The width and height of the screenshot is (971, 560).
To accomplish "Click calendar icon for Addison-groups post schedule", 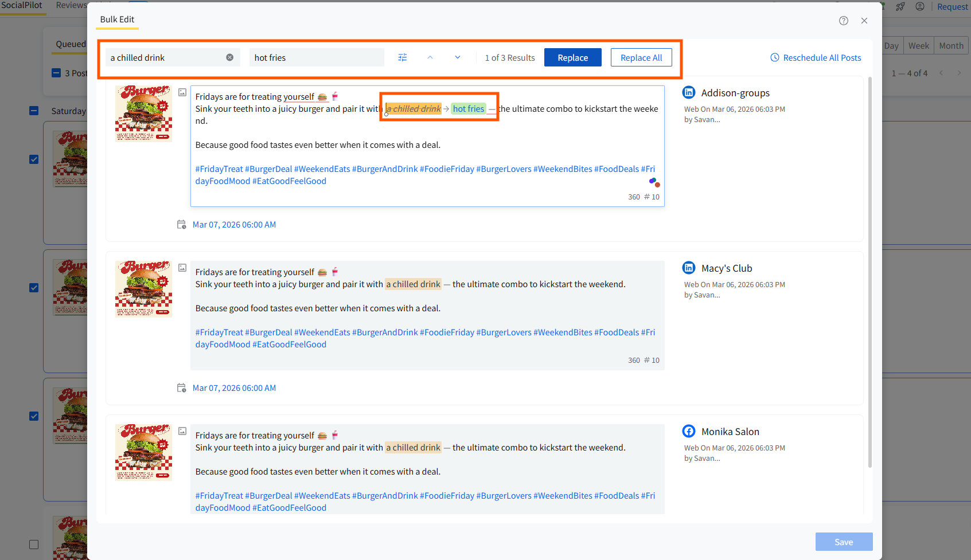I will pos(182,225).
